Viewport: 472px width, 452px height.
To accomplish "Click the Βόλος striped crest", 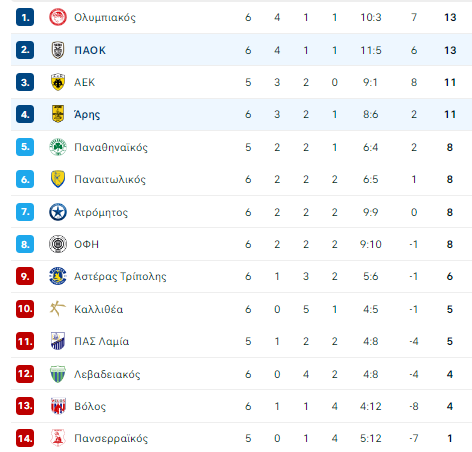I will click(58, 406).
